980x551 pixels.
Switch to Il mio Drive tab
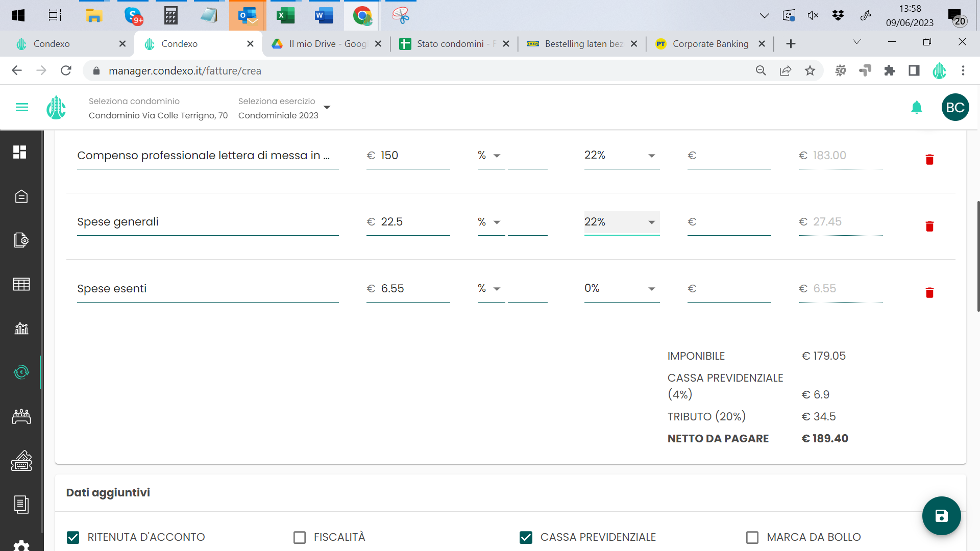click(x=327, y=44)
